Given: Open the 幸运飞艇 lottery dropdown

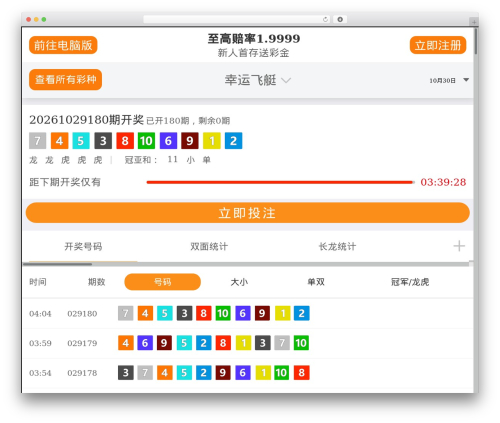Looking at the screenshot, I should [258, 80].
